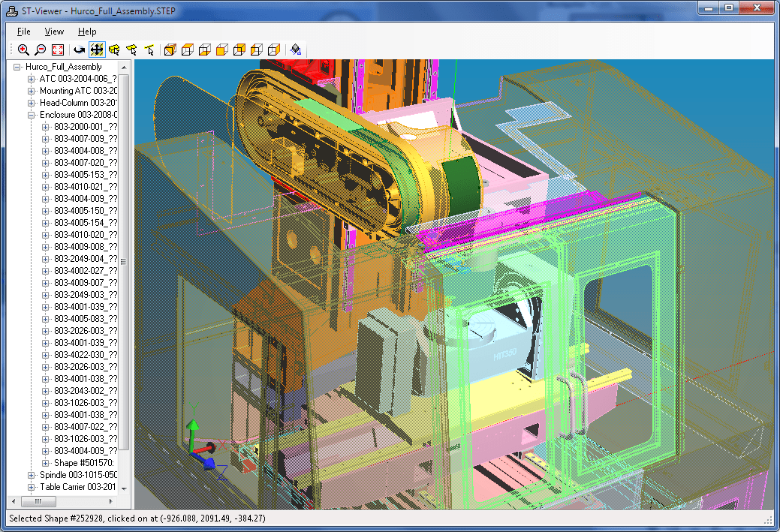This screenshot has width=780, height=532.
Task: Collapse the Enclosure 003-2008 node
Action: click(x=31, y=115)
